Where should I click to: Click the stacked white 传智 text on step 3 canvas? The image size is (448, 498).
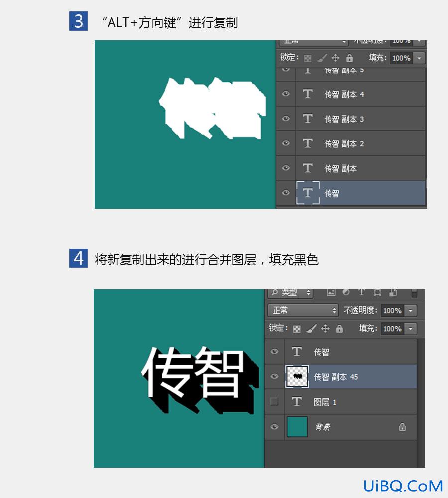click(213, 108)
